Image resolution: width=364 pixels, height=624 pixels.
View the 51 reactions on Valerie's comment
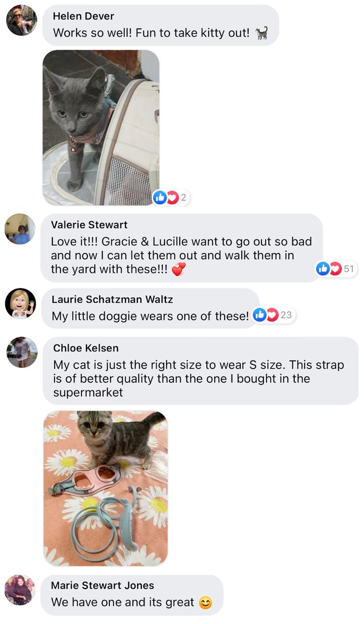(336, 269)
